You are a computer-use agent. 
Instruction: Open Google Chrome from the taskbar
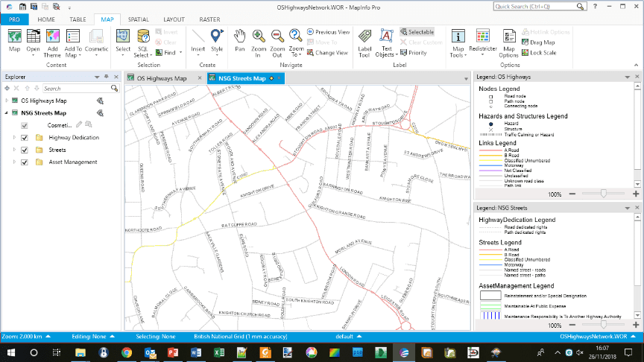127,352
